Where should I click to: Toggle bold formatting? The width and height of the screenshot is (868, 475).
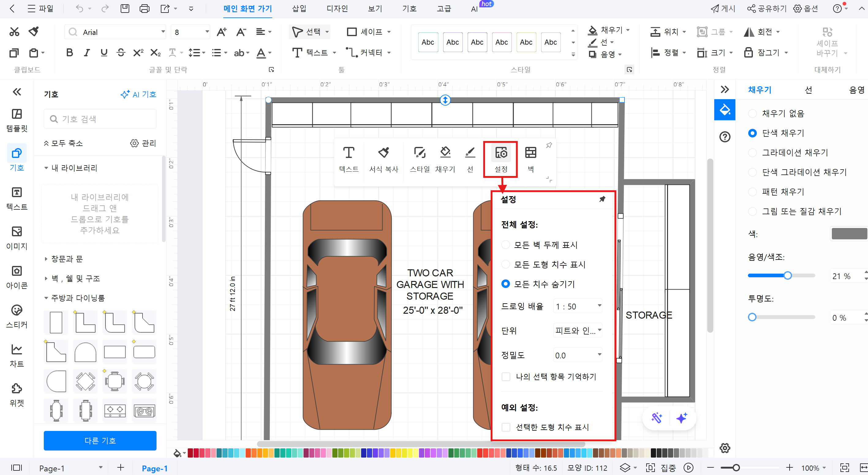(x=70, y=53)
